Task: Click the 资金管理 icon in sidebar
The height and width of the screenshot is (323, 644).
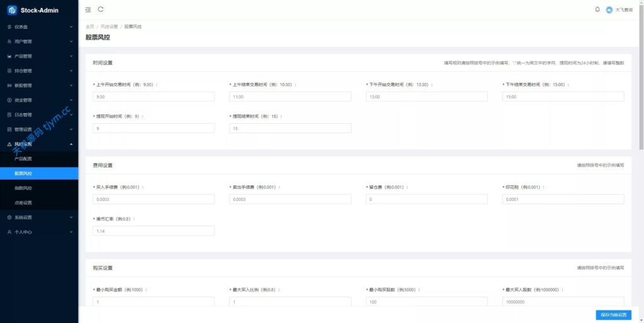Action: coord(9,100)
